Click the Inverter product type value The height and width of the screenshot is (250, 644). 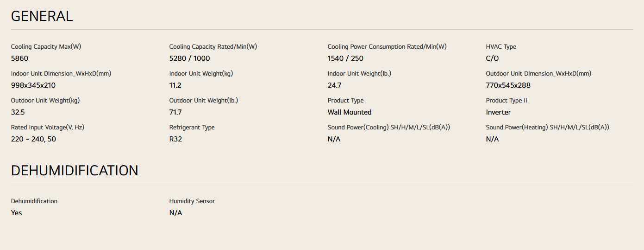pyautogui.click(x=498, y=112)
